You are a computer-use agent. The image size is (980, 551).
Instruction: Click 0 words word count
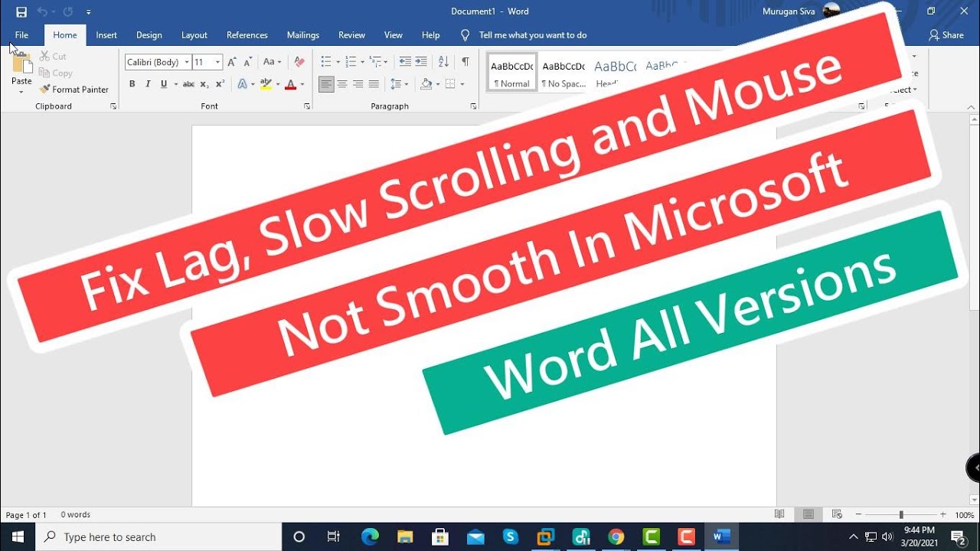point(76,515)
